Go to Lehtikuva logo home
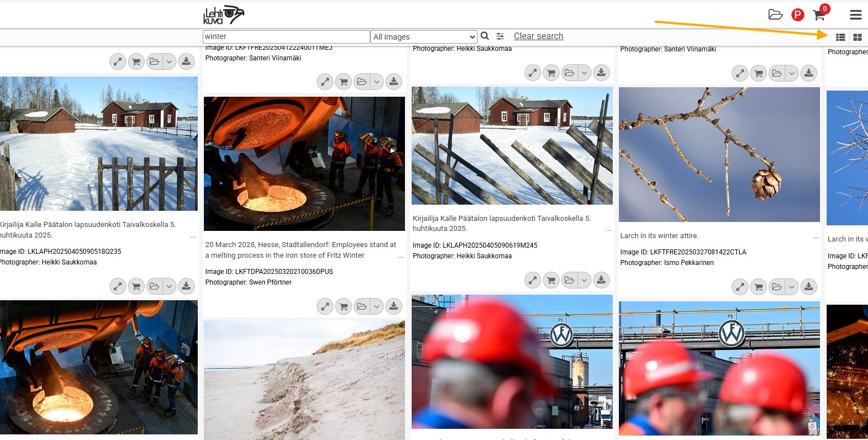Screen dimensions: 868x440 click(x=223, y=15)
